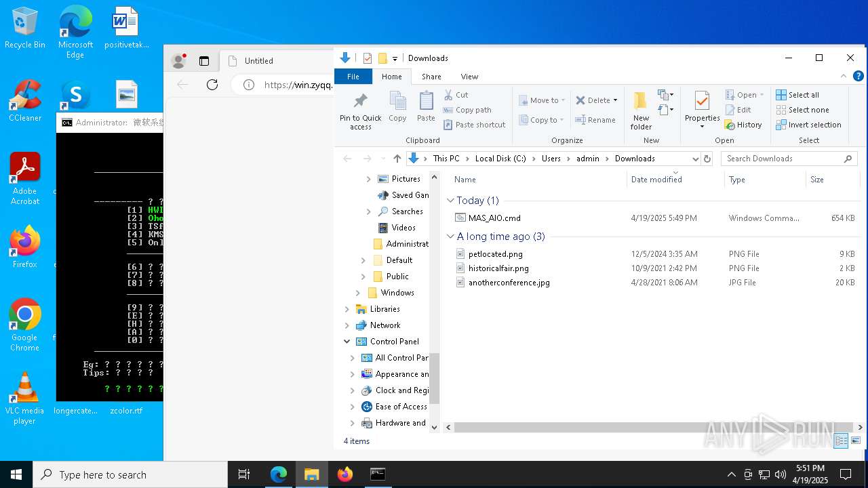Sort by Date modified column header
The width and height of the screenshot is (868, 488).
(x=675, y=180)
